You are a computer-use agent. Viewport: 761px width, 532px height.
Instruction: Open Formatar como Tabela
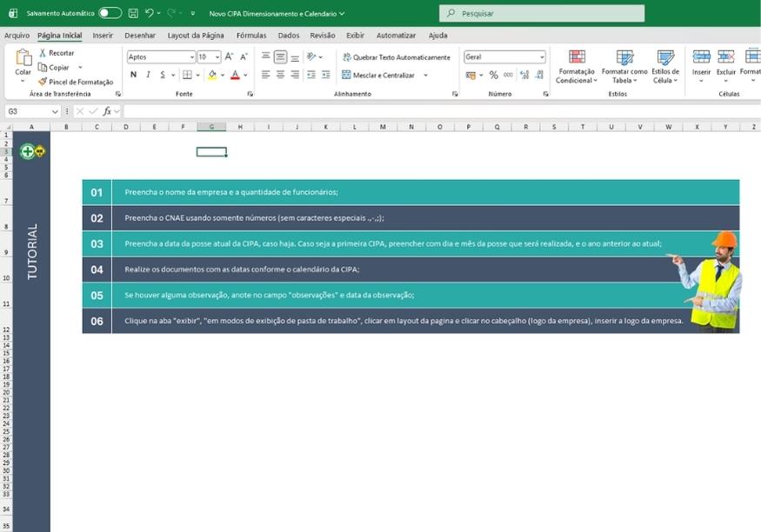(x=624, y=67)
